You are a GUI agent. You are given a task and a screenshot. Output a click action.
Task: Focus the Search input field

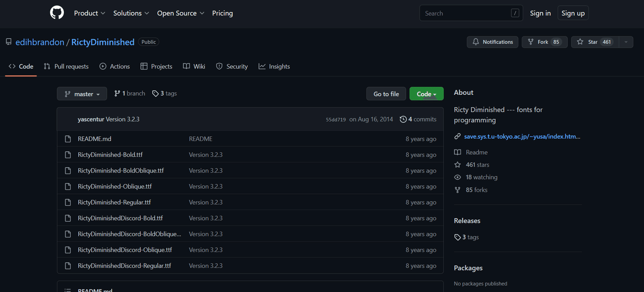tap(471, 13)
